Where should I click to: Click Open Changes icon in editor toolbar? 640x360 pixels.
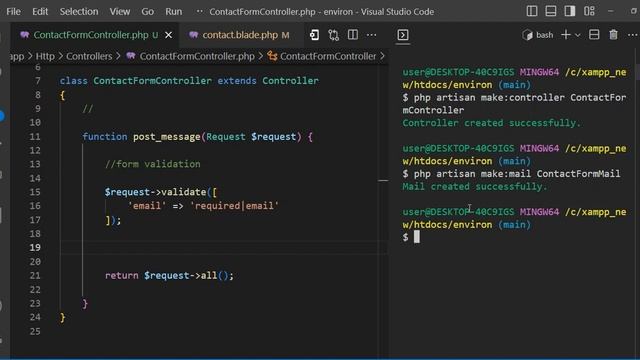(x=314, y=35)
